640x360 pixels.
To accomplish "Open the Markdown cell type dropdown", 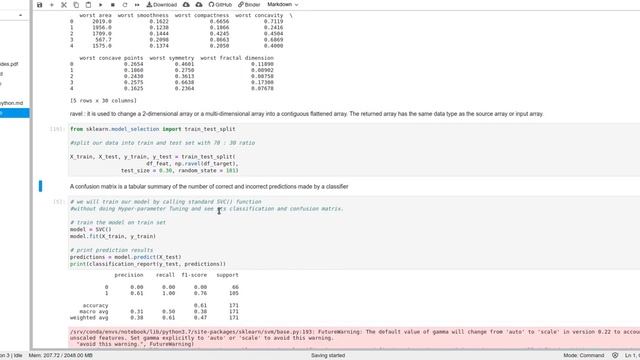I will (x=282, y=4).
